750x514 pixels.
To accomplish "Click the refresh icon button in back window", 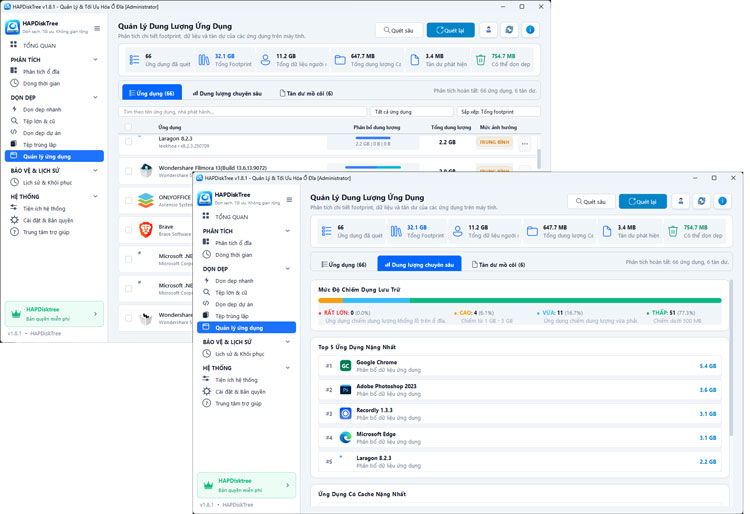I will (509, 30).
